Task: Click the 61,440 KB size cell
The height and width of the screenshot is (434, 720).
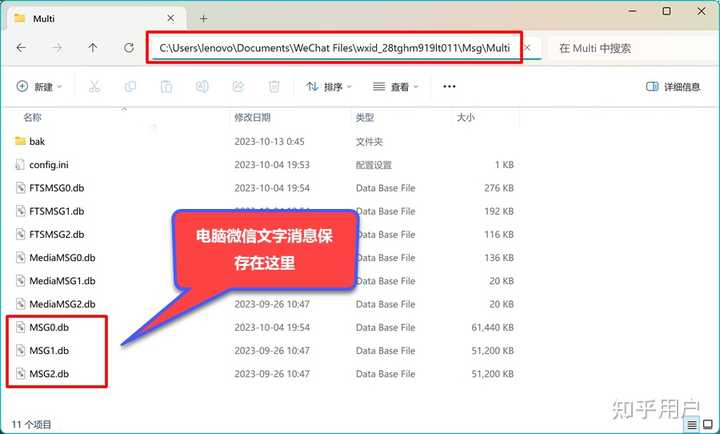Action: point(492,327)
